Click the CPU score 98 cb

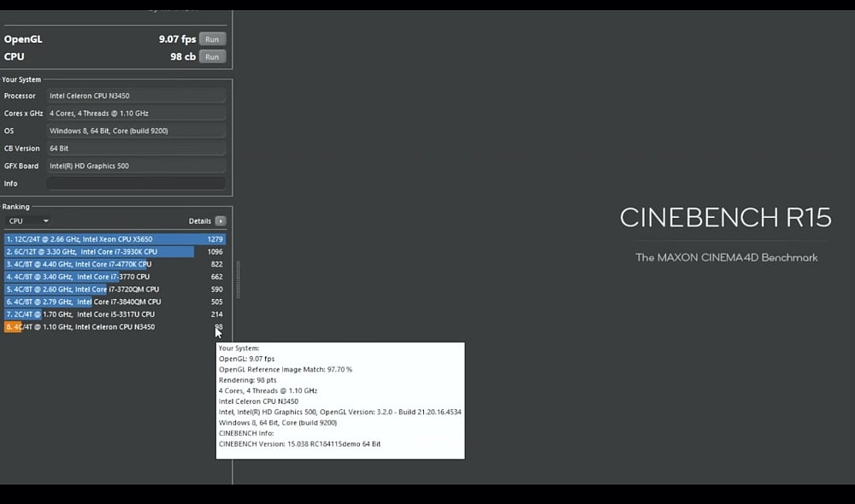pos(183,56)
